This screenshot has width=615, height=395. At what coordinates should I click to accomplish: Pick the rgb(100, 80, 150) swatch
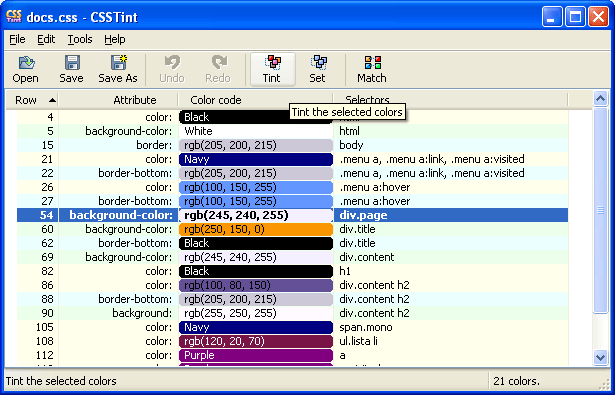click(256, 285)
